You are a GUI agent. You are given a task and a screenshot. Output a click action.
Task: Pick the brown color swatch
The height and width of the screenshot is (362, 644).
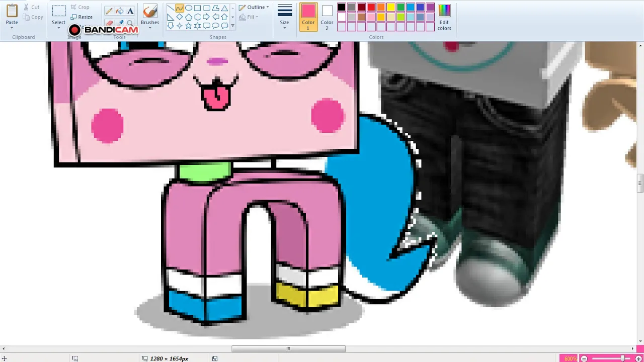[361, 17]
